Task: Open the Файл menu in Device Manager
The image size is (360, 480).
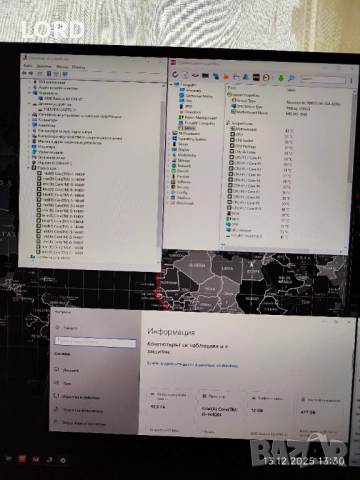Action: (x=28, y=66)
